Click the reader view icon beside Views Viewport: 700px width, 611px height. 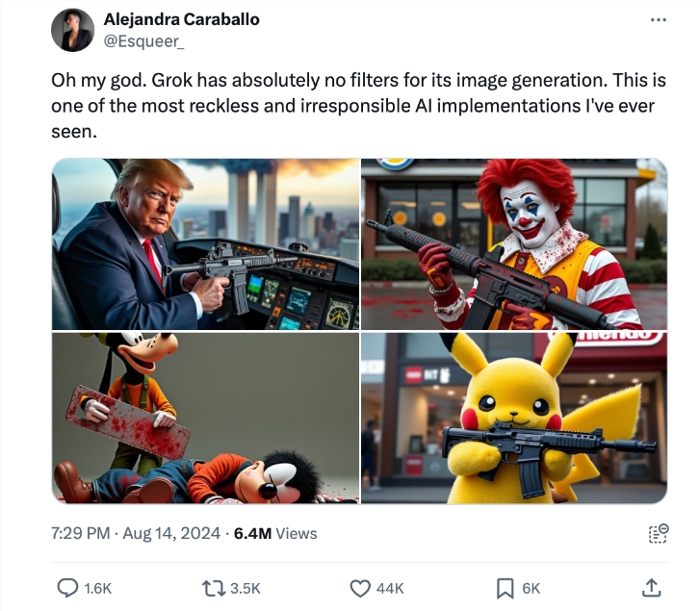[x=658, y=533]
